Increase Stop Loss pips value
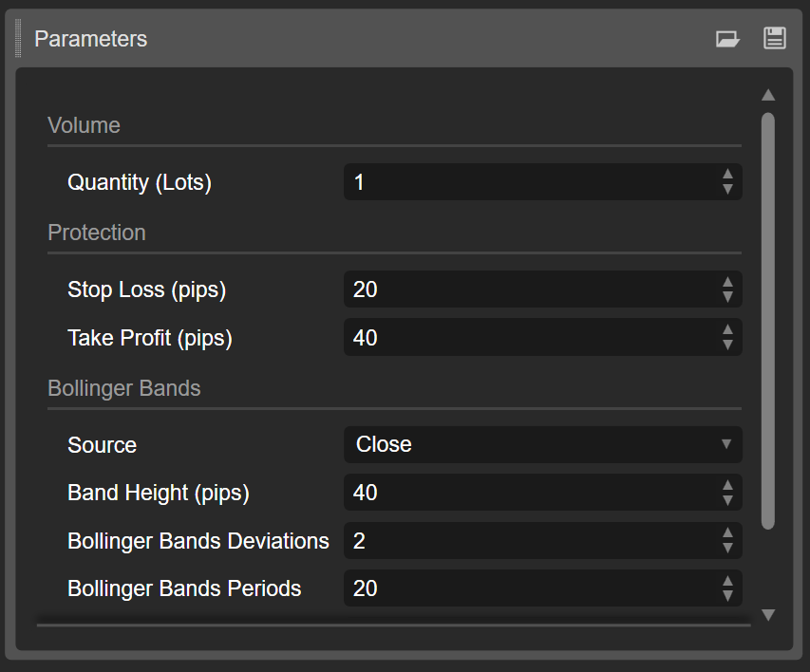This screenshot has height=672, width=810. point(727,282)
